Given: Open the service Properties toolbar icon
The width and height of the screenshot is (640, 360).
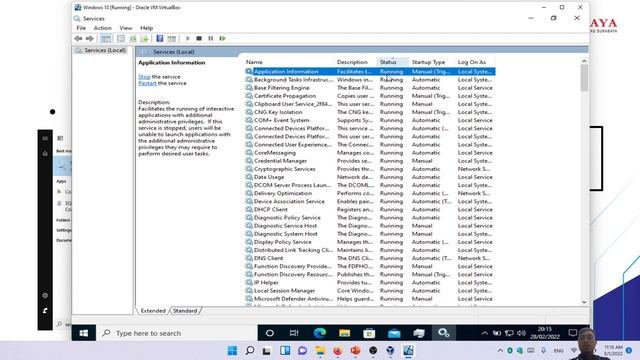Looking at the screenshot, I should coord(121,38).
